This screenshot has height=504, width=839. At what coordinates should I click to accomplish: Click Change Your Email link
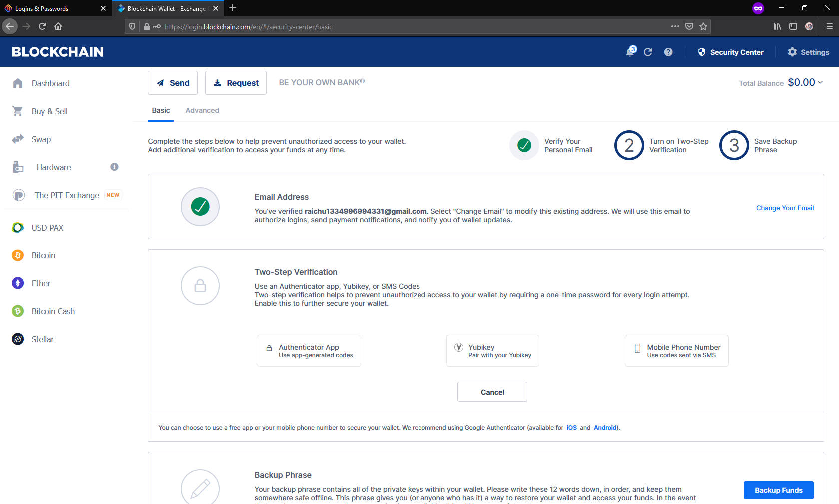point(785,208)
